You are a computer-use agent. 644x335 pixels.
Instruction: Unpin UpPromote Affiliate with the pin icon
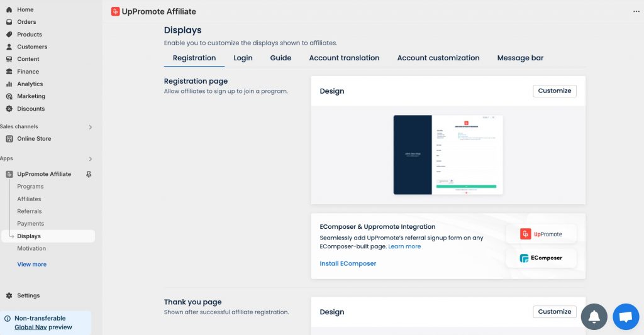[x=89, y=175]
